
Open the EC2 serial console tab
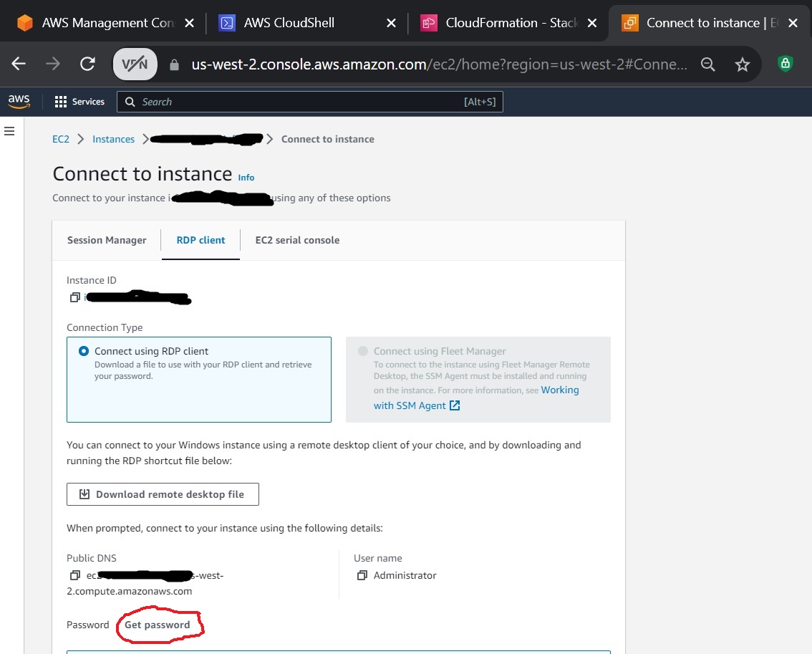click(x=297, y=241)
